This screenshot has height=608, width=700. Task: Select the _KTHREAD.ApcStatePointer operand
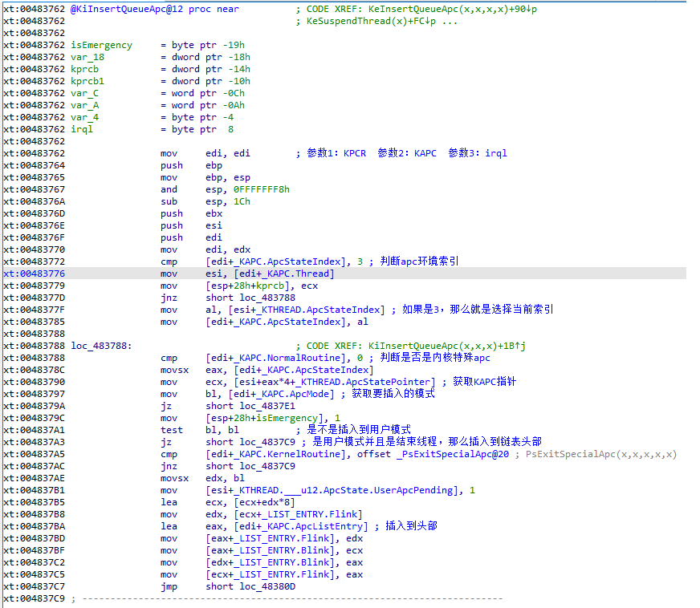pos(365,383)
